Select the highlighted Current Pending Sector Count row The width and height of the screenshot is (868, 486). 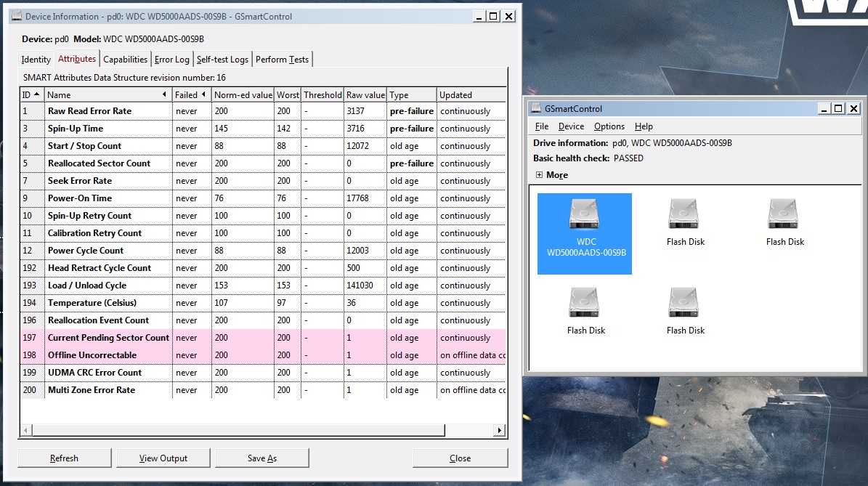263,338
